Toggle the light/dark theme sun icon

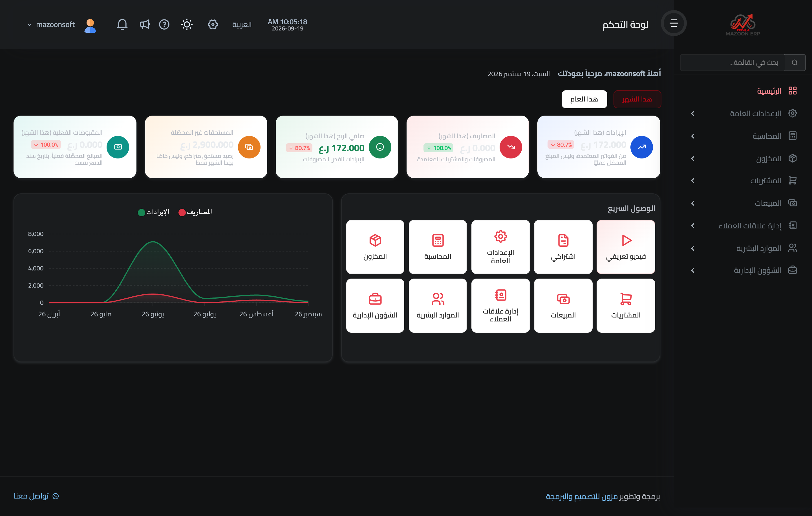pyautogui.click(x=187, y=24)
